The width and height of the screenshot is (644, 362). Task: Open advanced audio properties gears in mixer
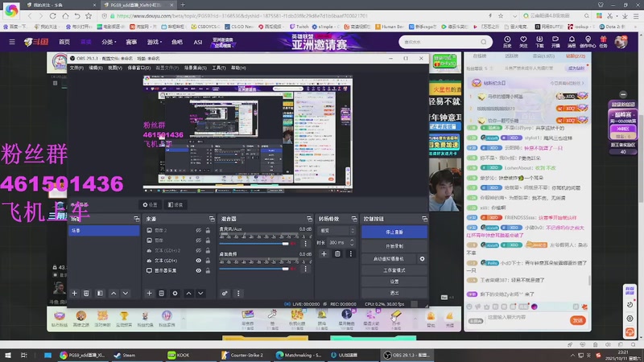pyautogui.click(x=225, y=293)
